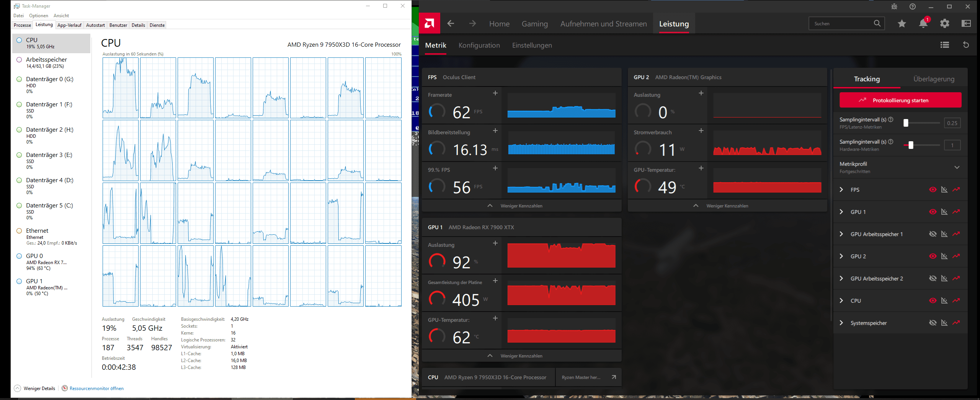Open the Optionen menu in Task-Manager
Image resolution: width=980 pixels, height=400 pixels.
39,16
